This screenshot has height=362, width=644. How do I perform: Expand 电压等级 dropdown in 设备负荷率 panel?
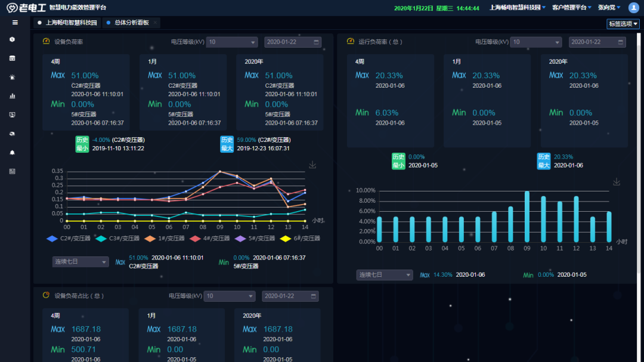pyautogui.click(x=232, y=42)
